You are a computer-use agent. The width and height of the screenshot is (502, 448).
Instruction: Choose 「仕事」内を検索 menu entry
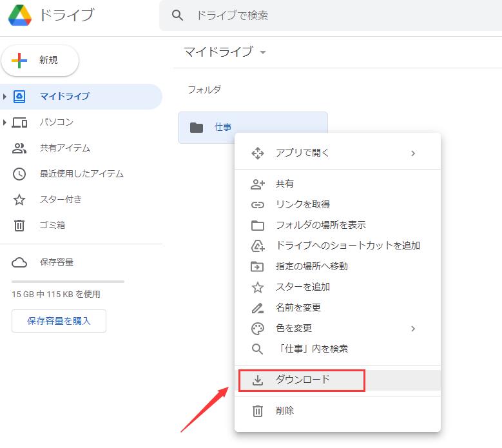(338, 349)
